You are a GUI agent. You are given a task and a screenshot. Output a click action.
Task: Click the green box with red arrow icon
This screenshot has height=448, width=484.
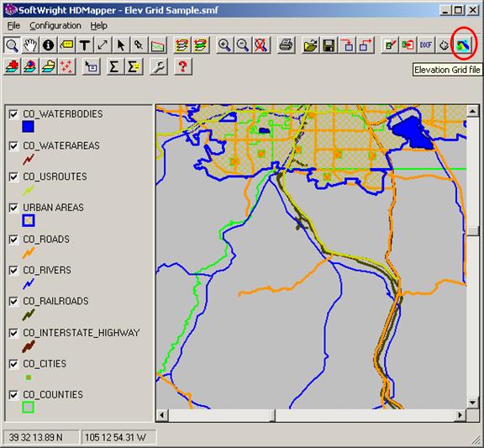[408, 45]
